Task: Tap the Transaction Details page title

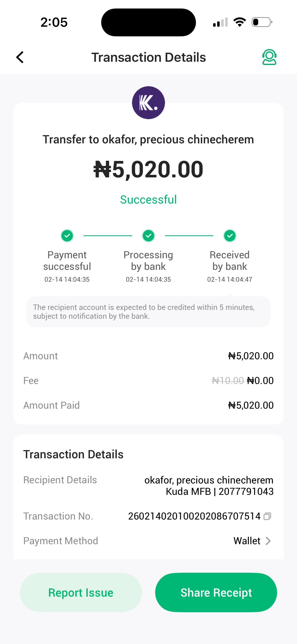Action: click(x=148, y=57)
